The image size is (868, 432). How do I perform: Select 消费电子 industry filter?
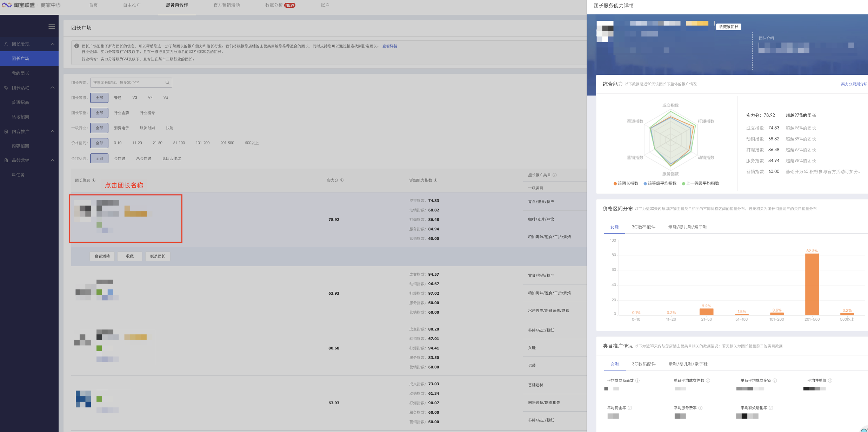point(121,128)
